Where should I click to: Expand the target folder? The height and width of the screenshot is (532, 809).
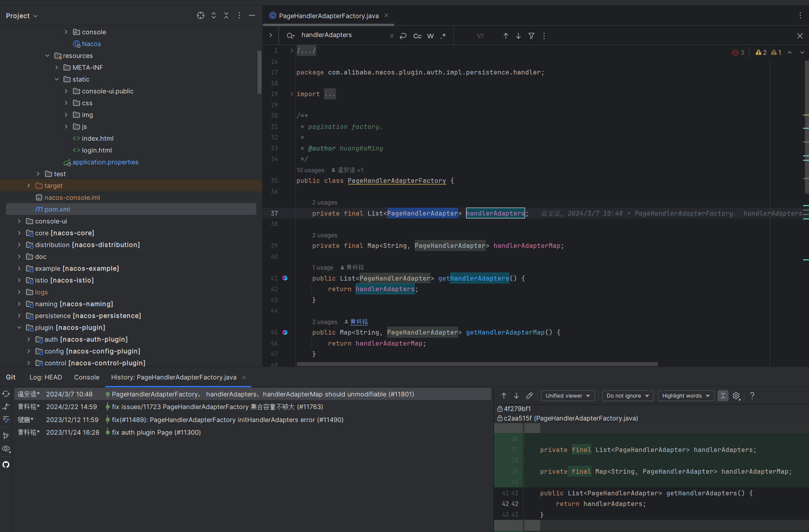pyautogui.click(x=28, y=186)
